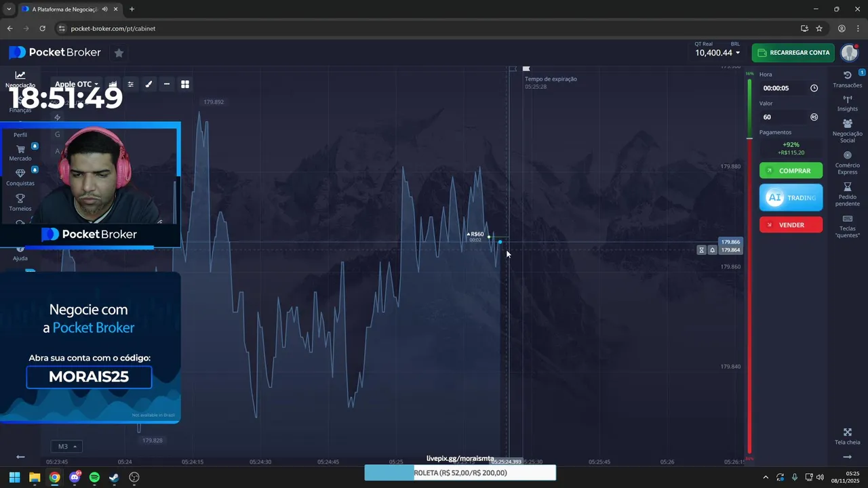Open the indicators sliders icon
Image resolution: width=868 pixels, height=488 pixels.
[131, 84]
